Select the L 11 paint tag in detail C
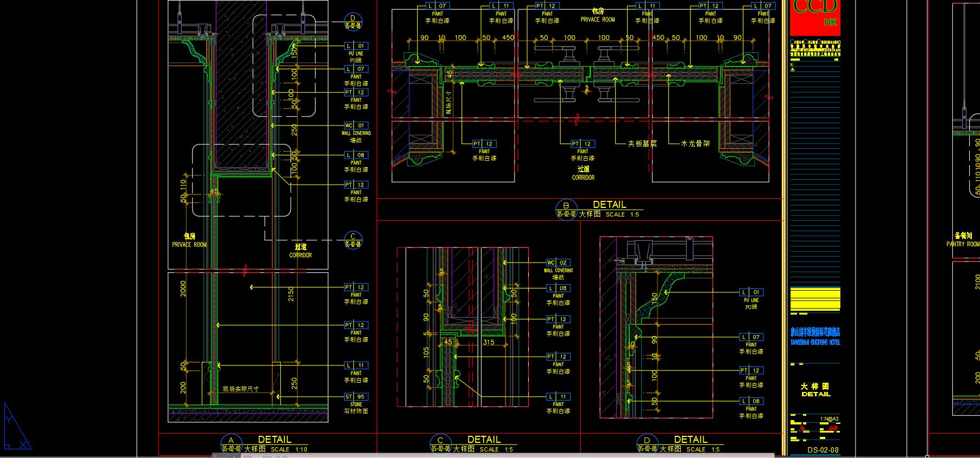The width and height of the screenshot is (980, 458). [x=557, y=397]
